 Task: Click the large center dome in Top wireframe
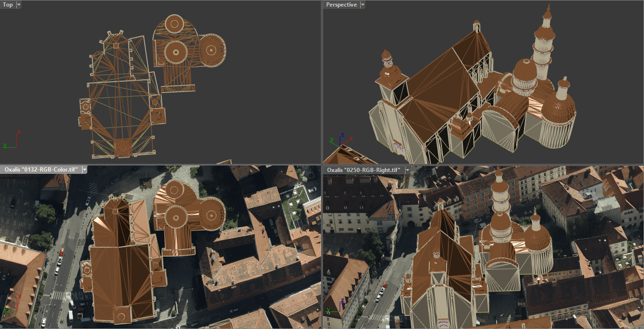click(x=176, y=51)
